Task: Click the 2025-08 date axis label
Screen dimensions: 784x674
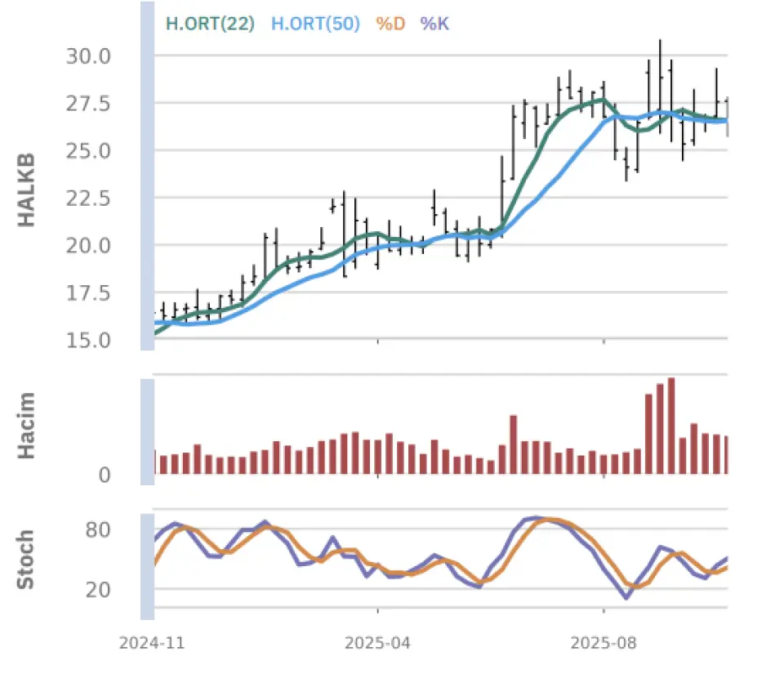Action: pos(603,643)
